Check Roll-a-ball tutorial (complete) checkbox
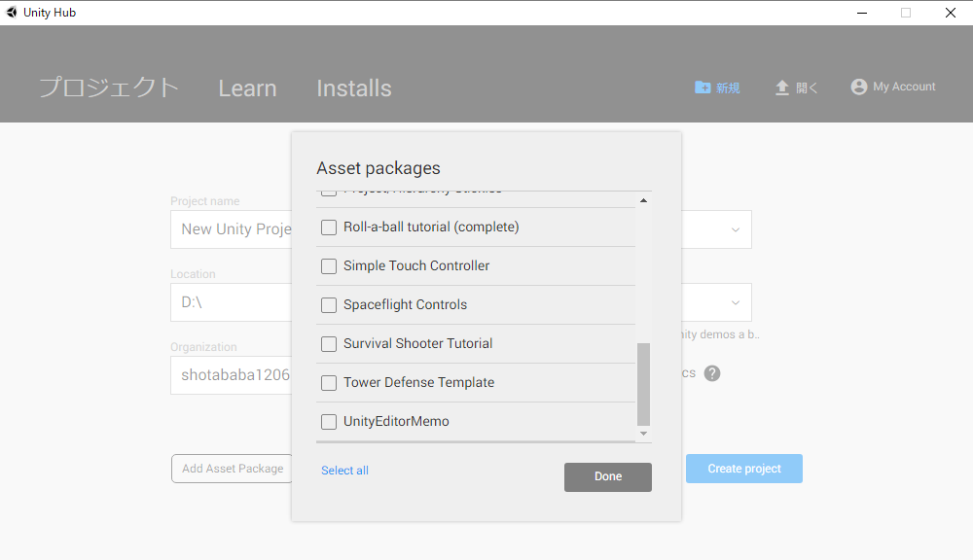 click(x=329, y=227)
